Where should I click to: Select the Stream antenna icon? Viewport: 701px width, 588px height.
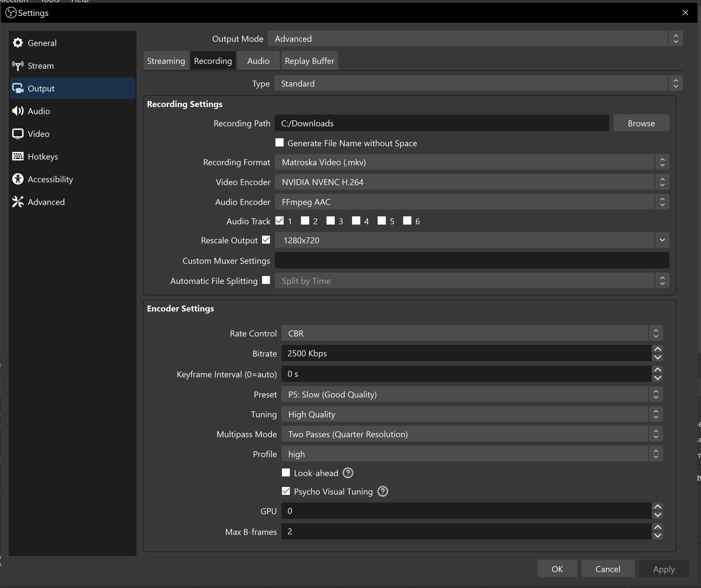pos(18,66)
